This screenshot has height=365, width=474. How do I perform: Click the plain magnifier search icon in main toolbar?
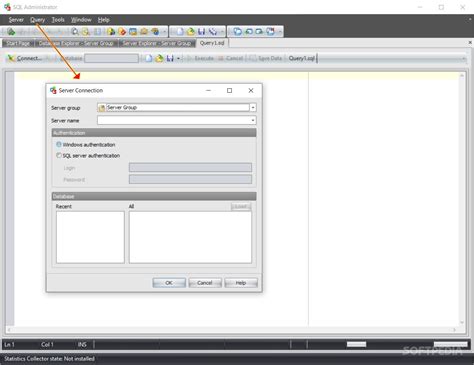(75, 32)
